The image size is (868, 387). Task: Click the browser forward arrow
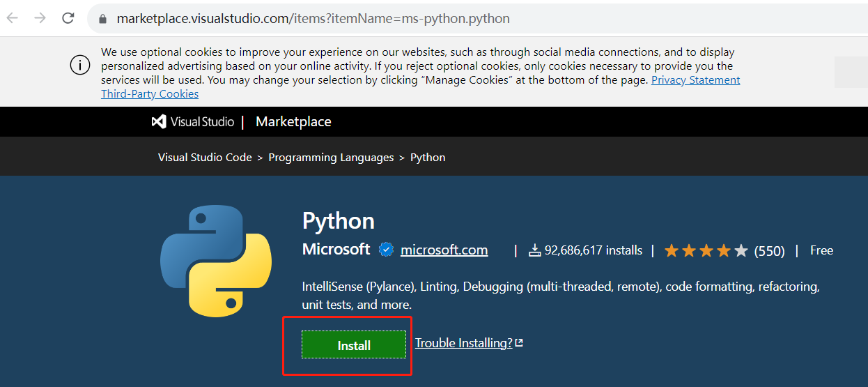point(40,18)
